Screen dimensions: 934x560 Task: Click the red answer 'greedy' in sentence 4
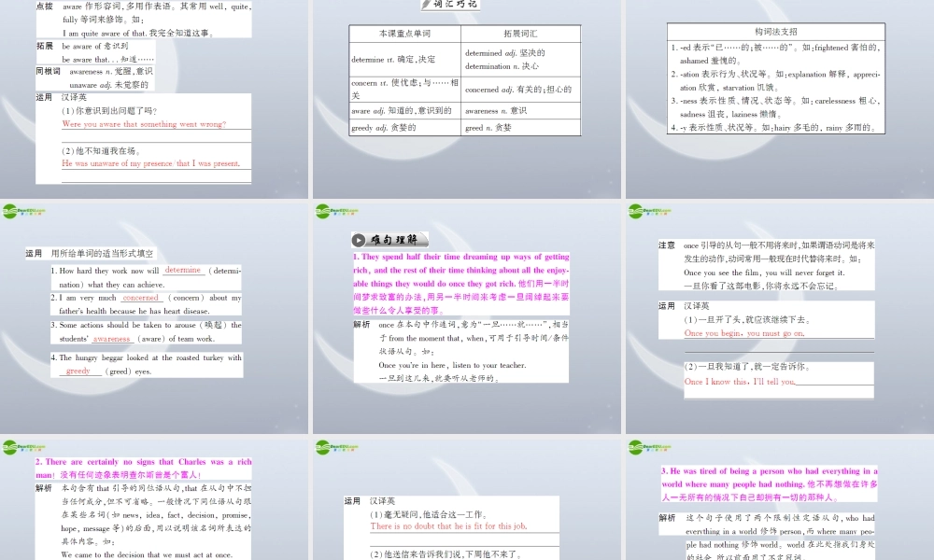coord(78,371)
